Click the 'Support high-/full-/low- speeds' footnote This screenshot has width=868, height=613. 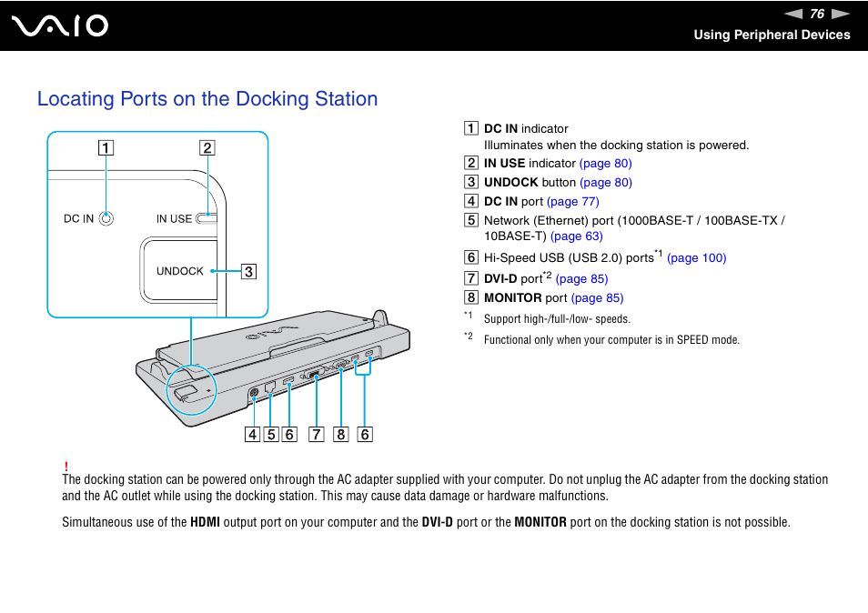[x=557, y=318]
